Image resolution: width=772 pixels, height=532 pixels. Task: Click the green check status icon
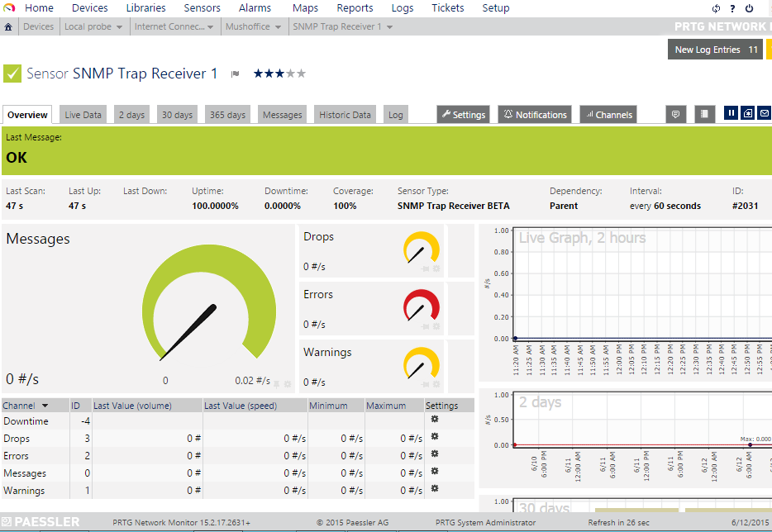click(x=12, y=74)
